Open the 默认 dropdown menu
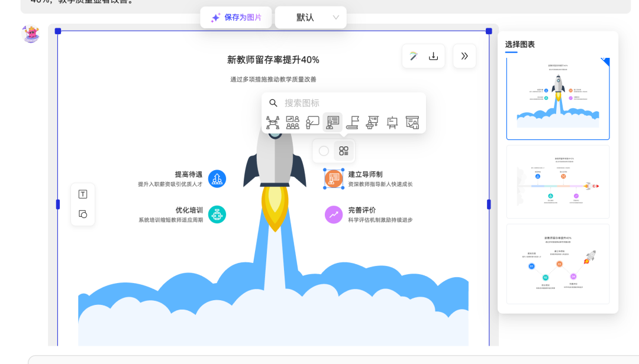The height and width of the screenshot is (364, 639). click(x=311, y=18)
